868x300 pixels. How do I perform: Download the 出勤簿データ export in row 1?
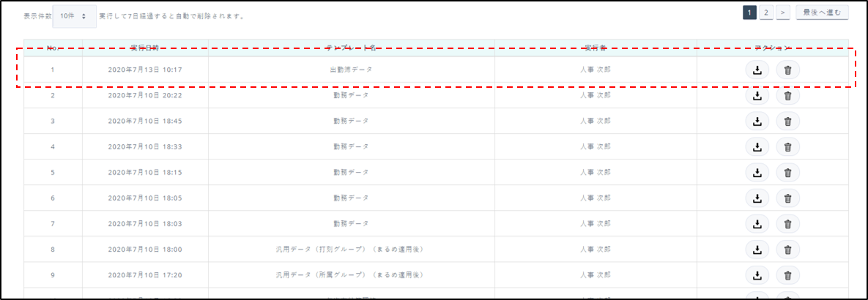point(757,70)
